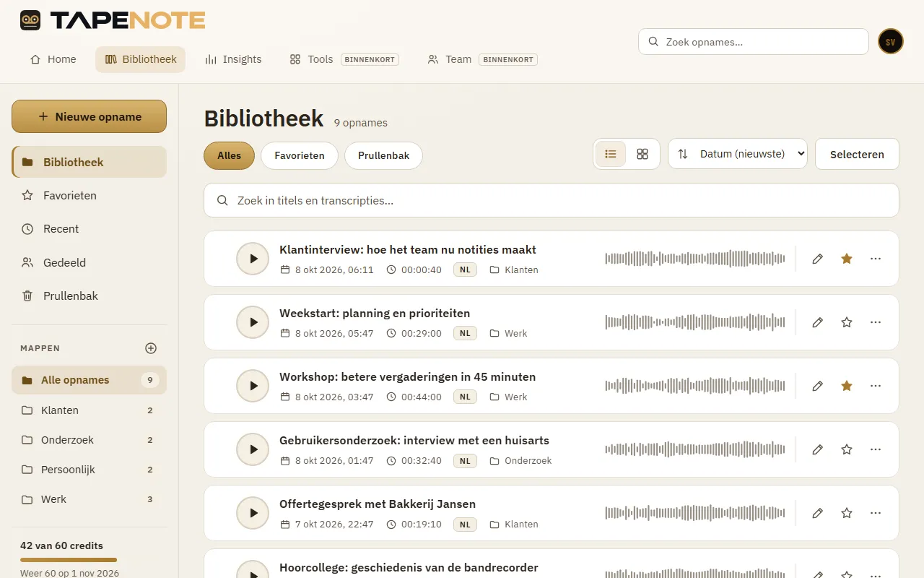Open the Insights tab
This screenshot has height=578, width=924.
(x=233, y=59)
